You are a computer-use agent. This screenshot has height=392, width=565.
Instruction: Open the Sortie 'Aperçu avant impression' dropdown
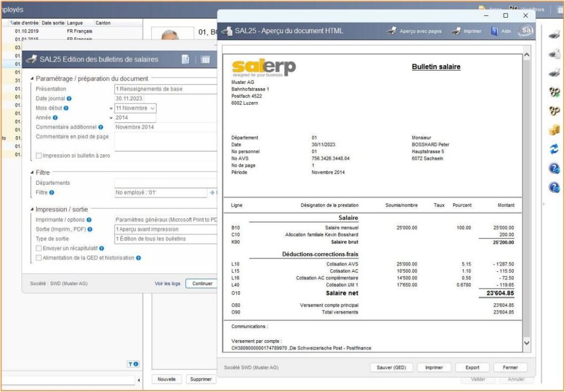tap(166, 229)
